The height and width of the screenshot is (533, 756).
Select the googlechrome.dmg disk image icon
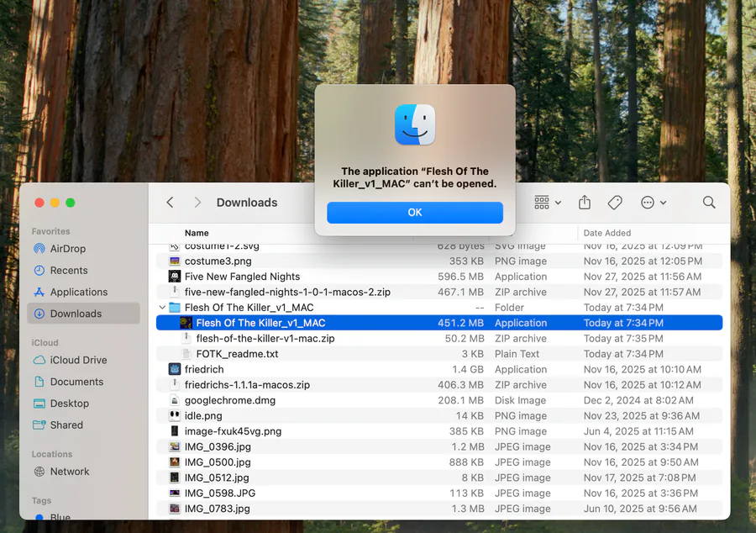tap(175, 400)
